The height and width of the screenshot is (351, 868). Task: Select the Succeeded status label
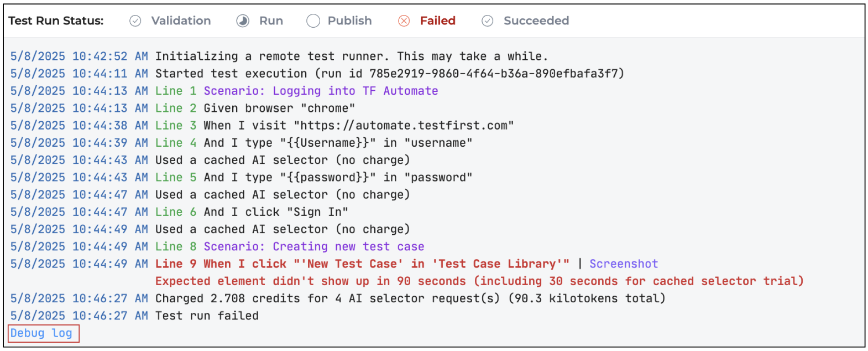tap(536, 21)
